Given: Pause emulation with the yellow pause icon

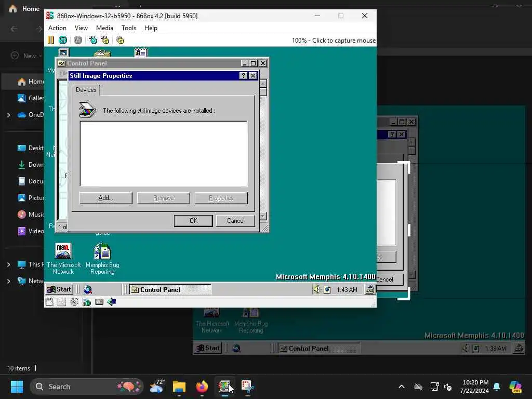Looking at the screenshot, I should 51,40.
